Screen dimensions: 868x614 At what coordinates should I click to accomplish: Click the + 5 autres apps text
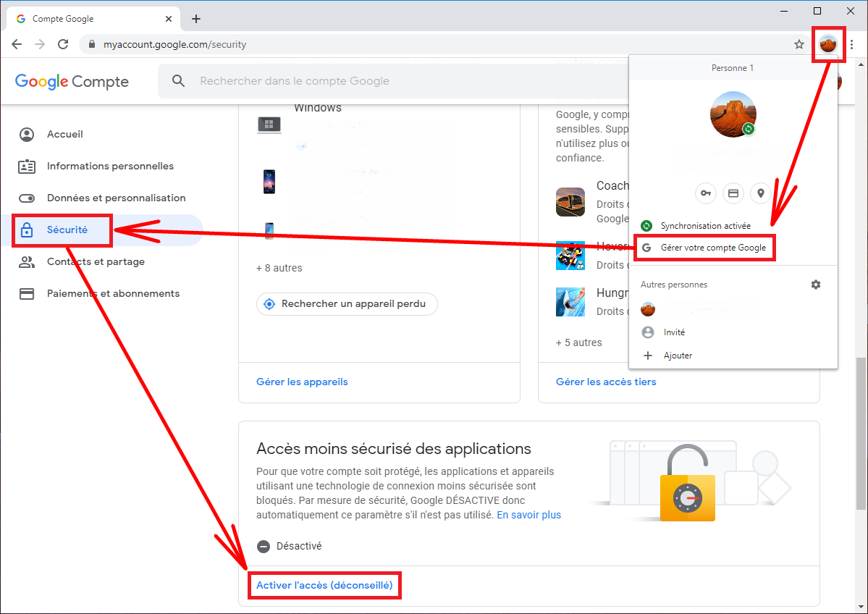coord(579,342)
